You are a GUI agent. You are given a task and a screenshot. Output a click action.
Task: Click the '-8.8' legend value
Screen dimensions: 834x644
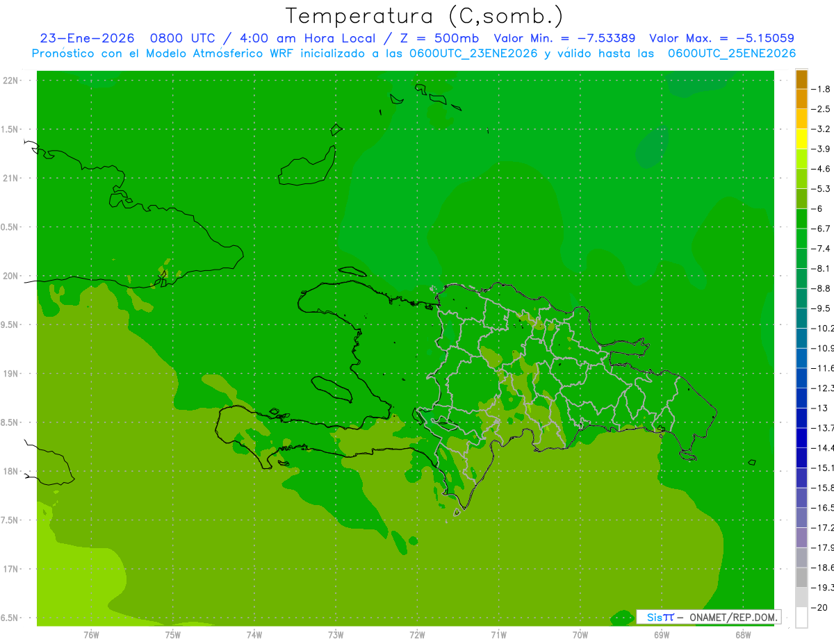coord(821,288)
